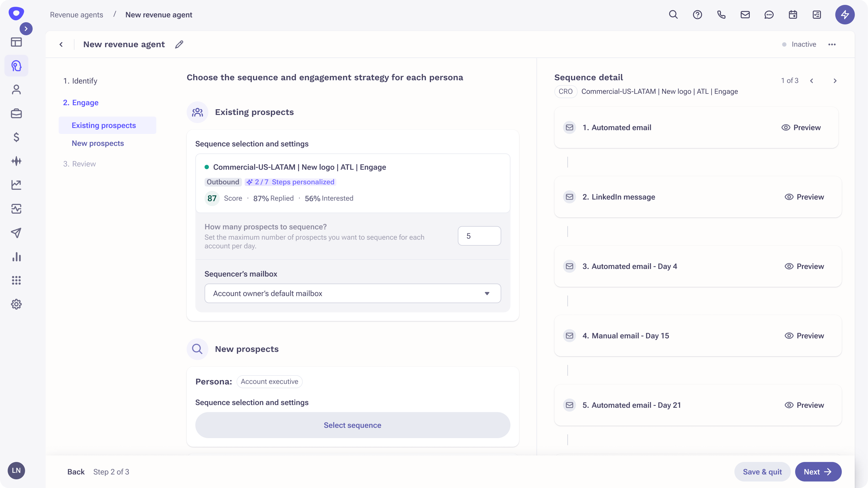The image size is (868, 488).
Task: Open the three-dot more options menu
Action: tap(832, 44)
